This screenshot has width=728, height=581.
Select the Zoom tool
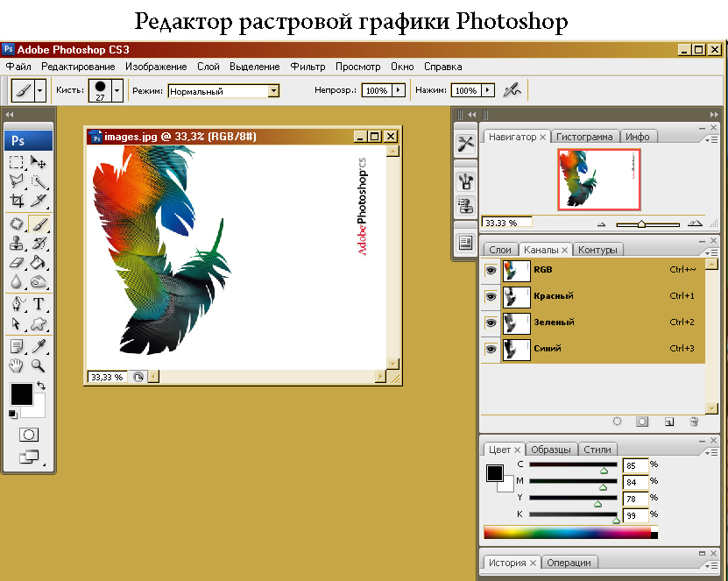tap(38, 365)
